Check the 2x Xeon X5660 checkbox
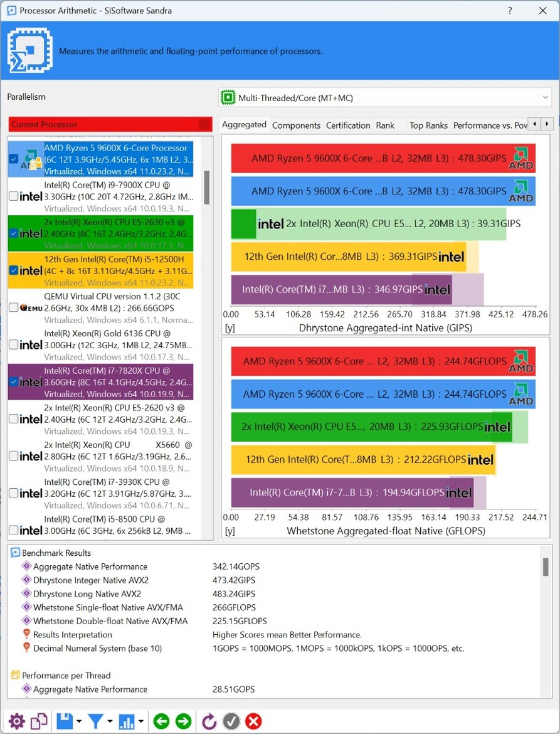The width and height of the screenshot is (560, 734). click(14, 456)
